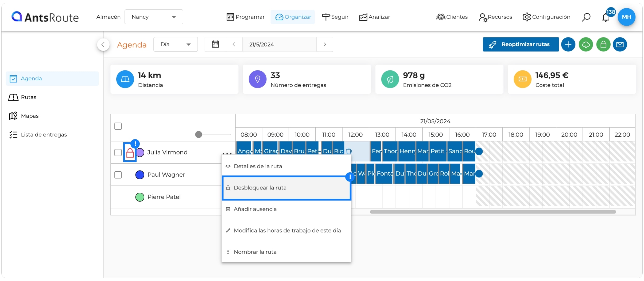
Task: Click the end-of-route dot on Paul's timeline
Action: tap(479, 174)
